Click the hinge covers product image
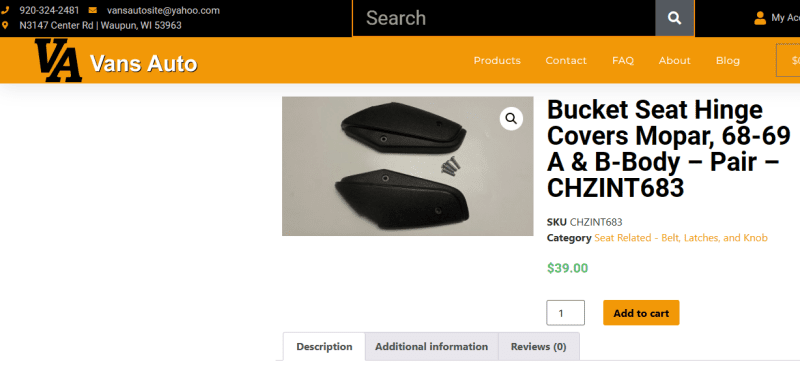 tap(407, 166)
